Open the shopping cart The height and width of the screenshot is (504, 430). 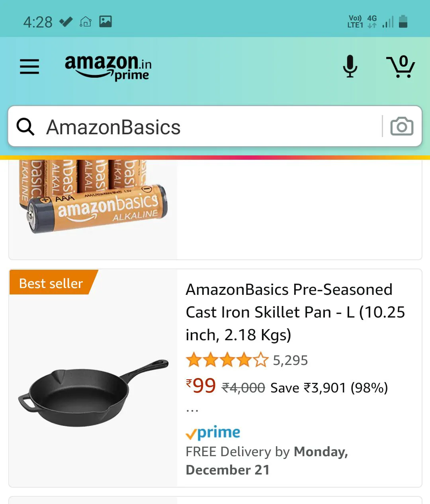(x=401, y=67)
